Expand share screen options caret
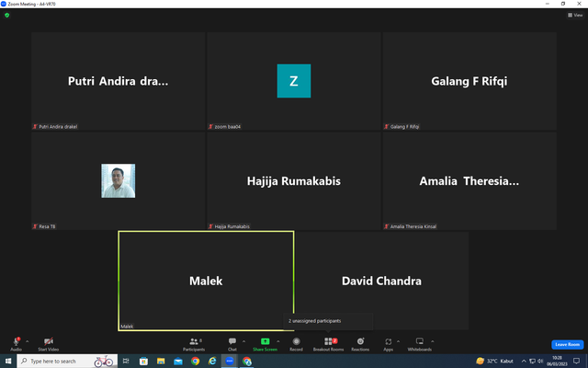 point(277,341)
